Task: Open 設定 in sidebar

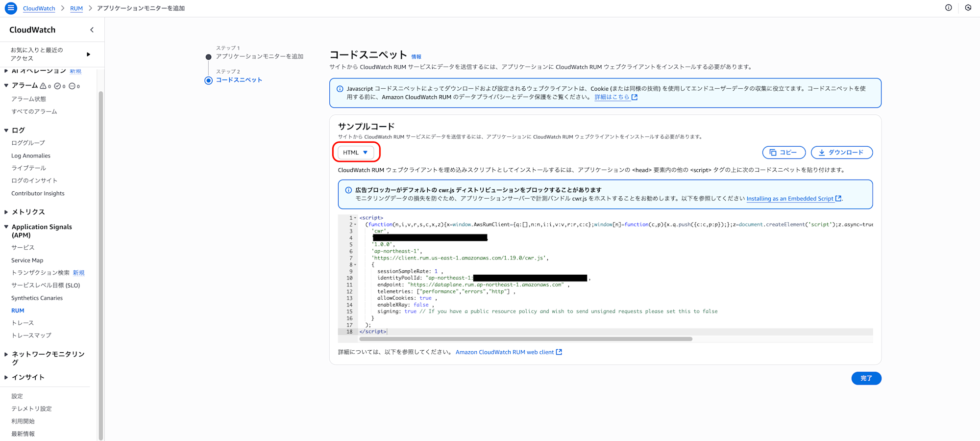Action: [17, 396]
